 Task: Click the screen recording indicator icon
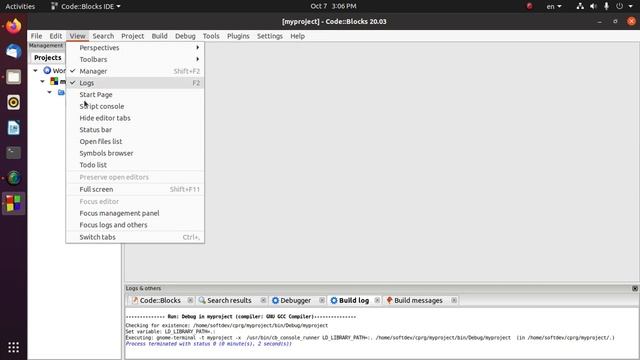click(529, 6)
